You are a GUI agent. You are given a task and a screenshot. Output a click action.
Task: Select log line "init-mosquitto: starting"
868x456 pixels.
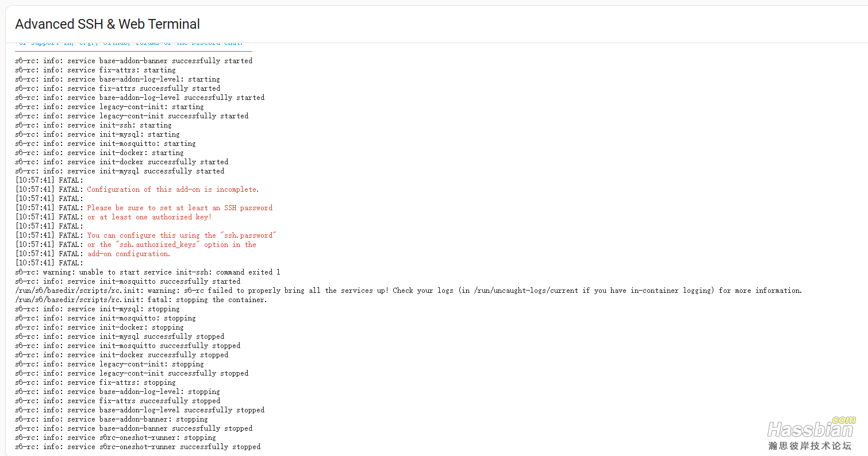click(106, 144)
